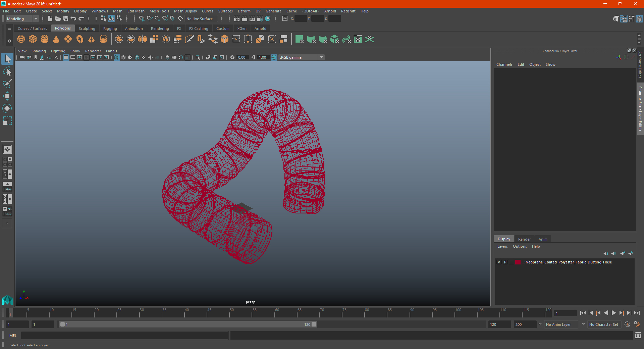The width and height of the screenshot is (644, 349).
Task: Activate the Lasso Select tool
Action: click(x=7, y=71)
